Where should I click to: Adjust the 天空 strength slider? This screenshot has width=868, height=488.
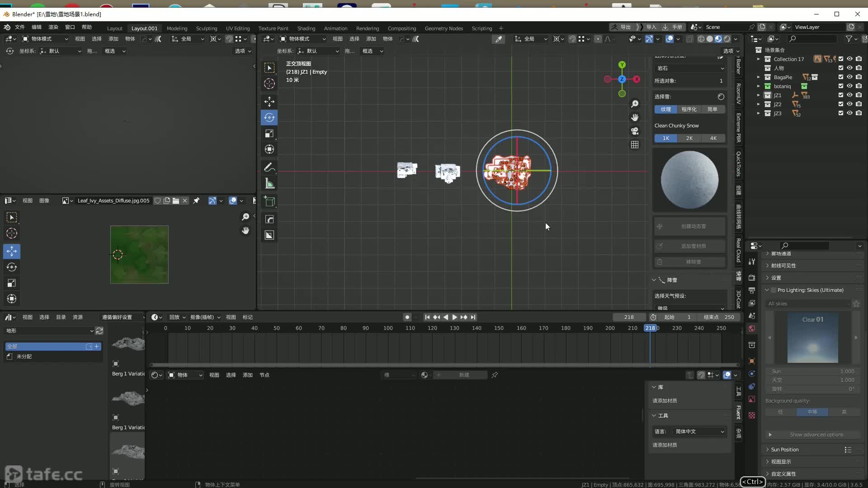(x=812, y=380)
